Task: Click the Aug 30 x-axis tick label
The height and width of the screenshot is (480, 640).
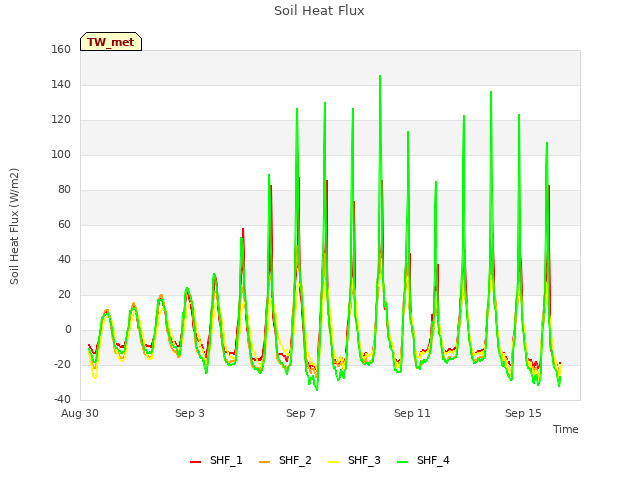Action: tap(80, 413)
